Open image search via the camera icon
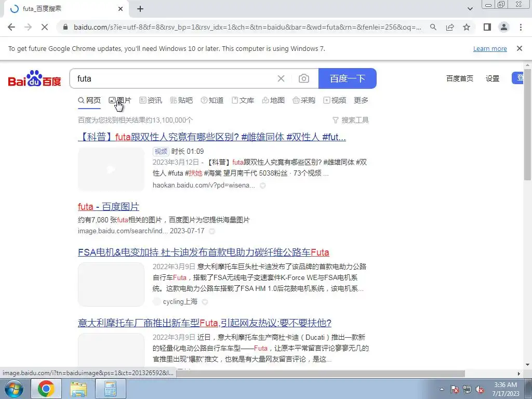 [303, 79]
